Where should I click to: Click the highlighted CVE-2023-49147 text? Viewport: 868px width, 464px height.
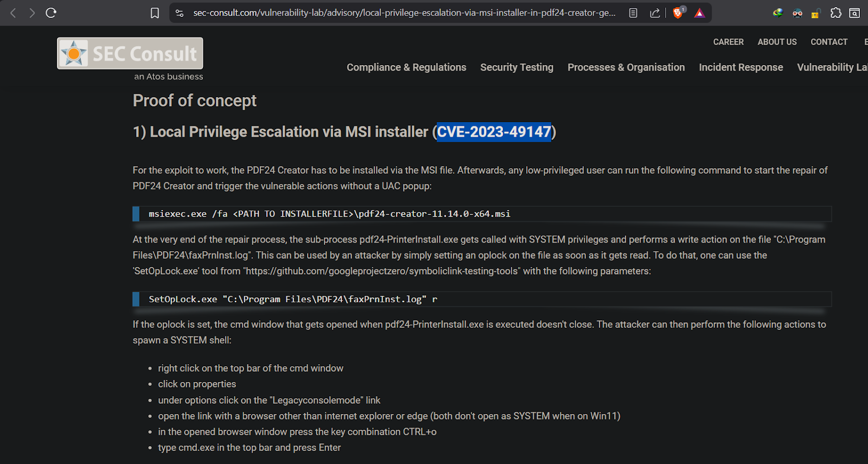click(x=494, y=132)
